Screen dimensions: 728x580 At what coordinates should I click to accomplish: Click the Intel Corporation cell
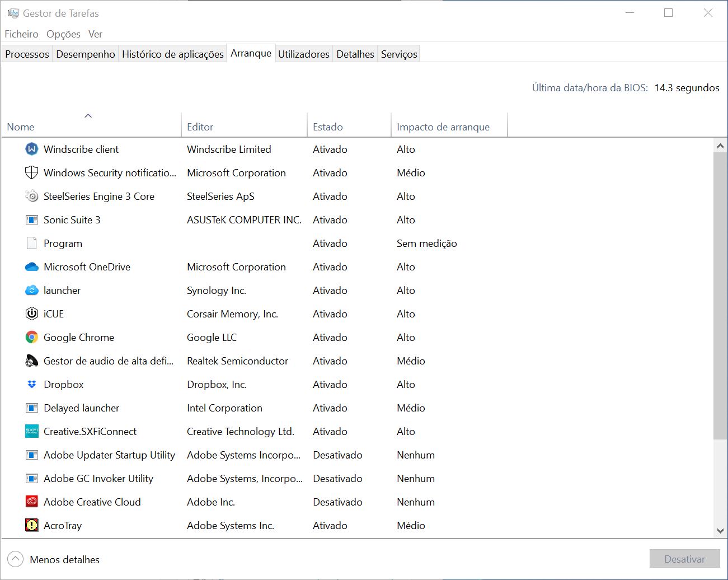click(x=224, y=408)
